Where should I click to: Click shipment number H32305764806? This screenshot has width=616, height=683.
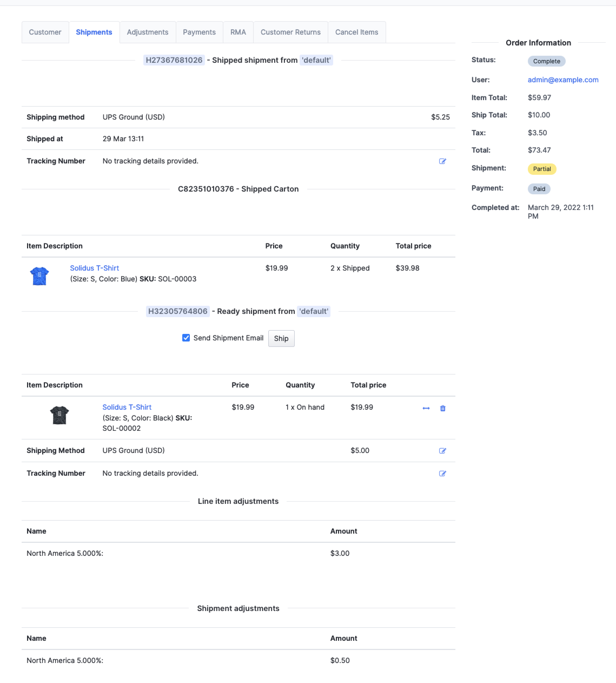(x=178, y=311)
